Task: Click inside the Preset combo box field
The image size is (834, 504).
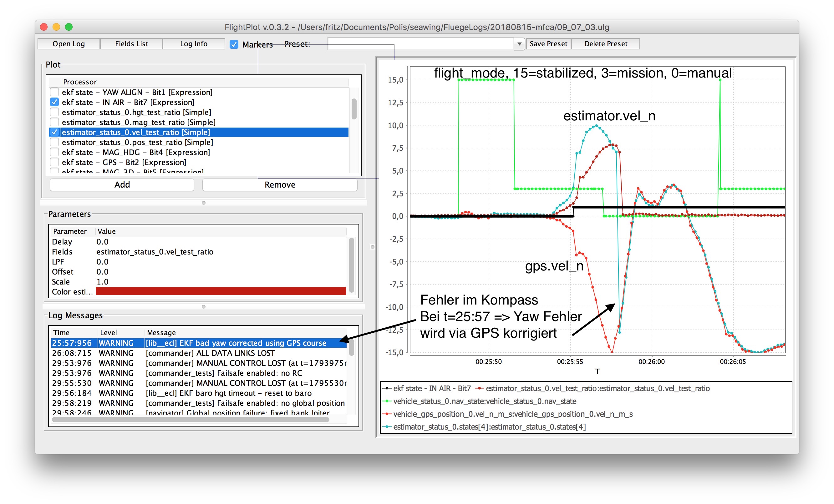Action: (x=420, y=44)
